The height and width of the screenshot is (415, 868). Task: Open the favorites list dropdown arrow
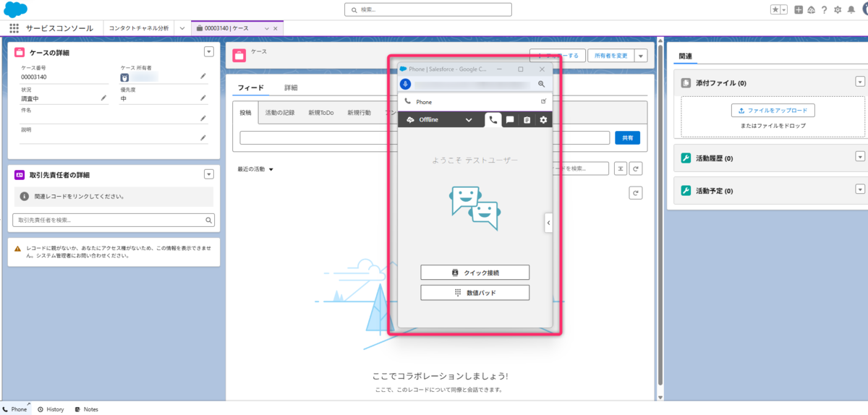point(784,10)
